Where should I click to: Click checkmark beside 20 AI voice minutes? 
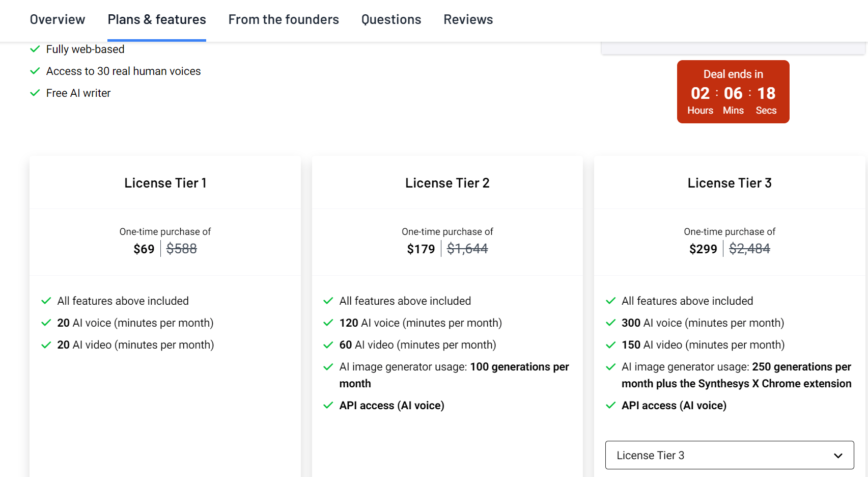click(x=46, y=323)
